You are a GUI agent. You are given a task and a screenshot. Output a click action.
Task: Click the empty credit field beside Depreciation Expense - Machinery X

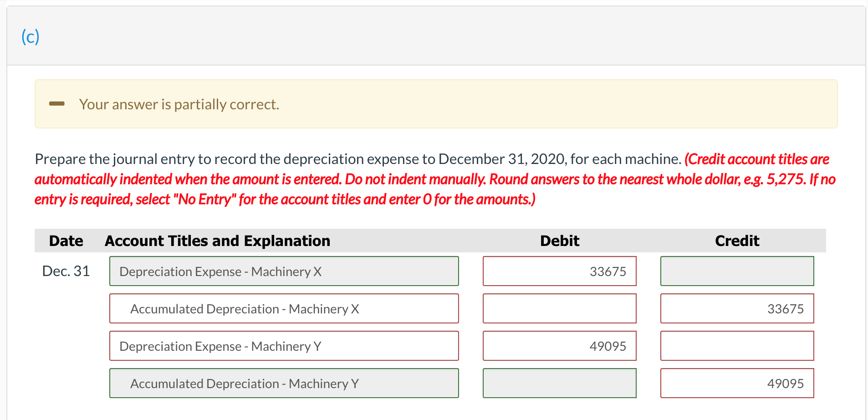coord(736,271)
